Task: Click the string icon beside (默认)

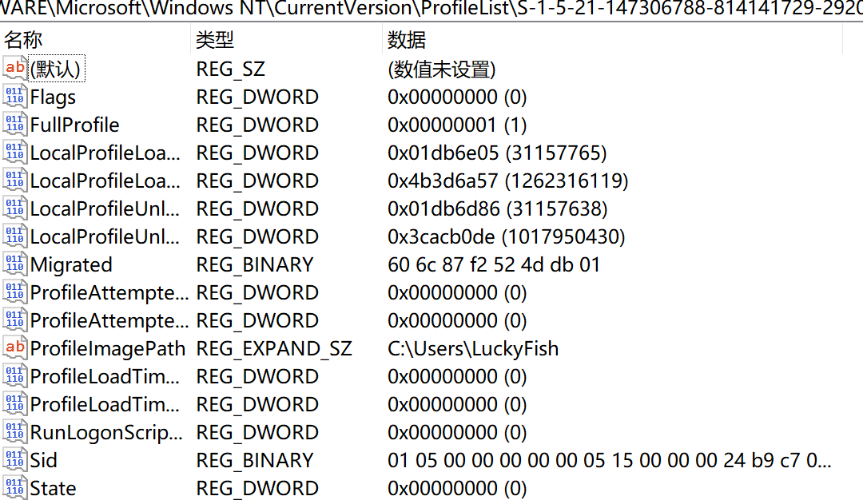Action: pyautogui.click(x=14, y=69)
